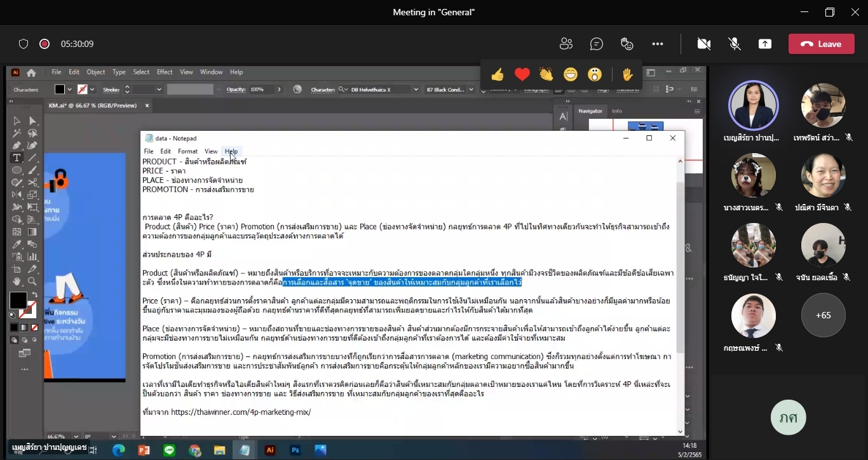Open Illustrator Object menu
The width and height of the screenshot is (868, 460).
pyautogui.click(x=96, y=72)
